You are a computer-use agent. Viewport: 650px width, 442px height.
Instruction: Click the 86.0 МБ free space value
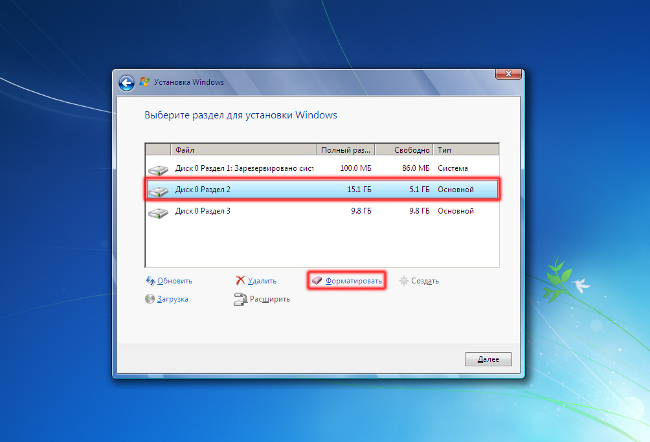click(416, 168)
